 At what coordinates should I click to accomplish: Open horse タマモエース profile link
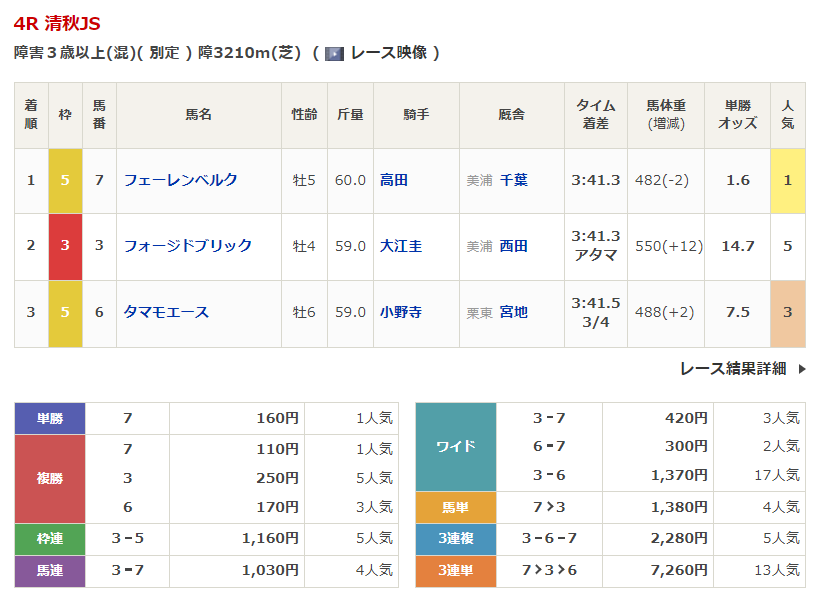click(166, 312)
